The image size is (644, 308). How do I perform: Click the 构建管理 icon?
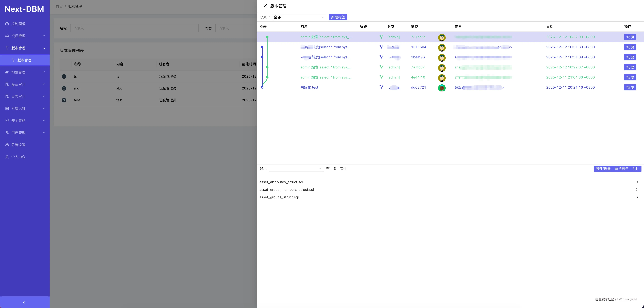tap(7, 72)
